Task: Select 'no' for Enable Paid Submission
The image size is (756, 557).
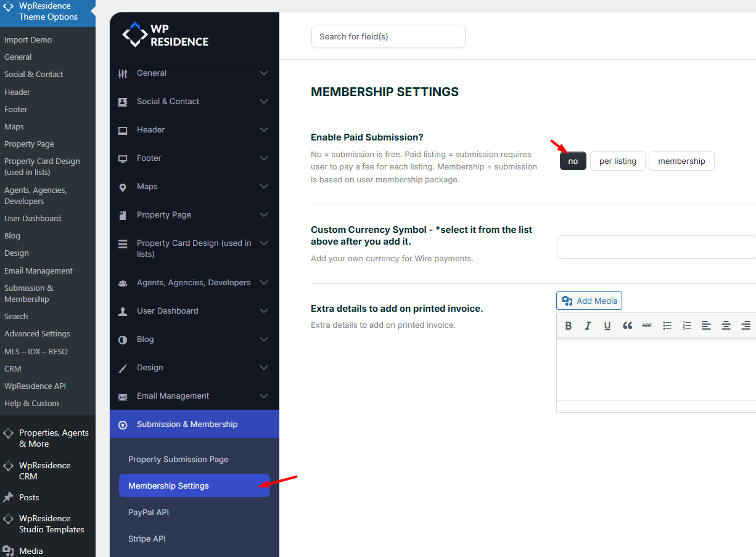Action: pyautogui.click(x=573, y=161)
